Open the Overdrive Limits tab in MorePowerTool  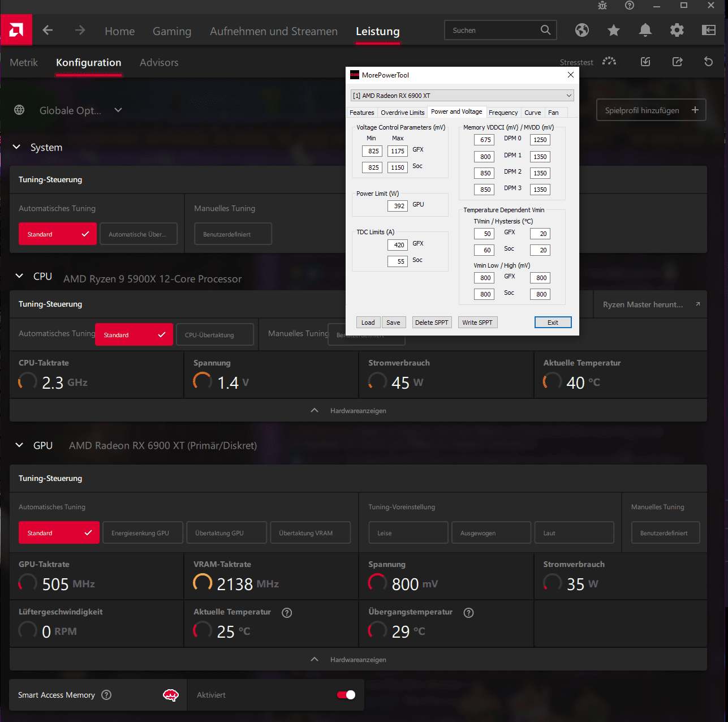coord(402,113)
